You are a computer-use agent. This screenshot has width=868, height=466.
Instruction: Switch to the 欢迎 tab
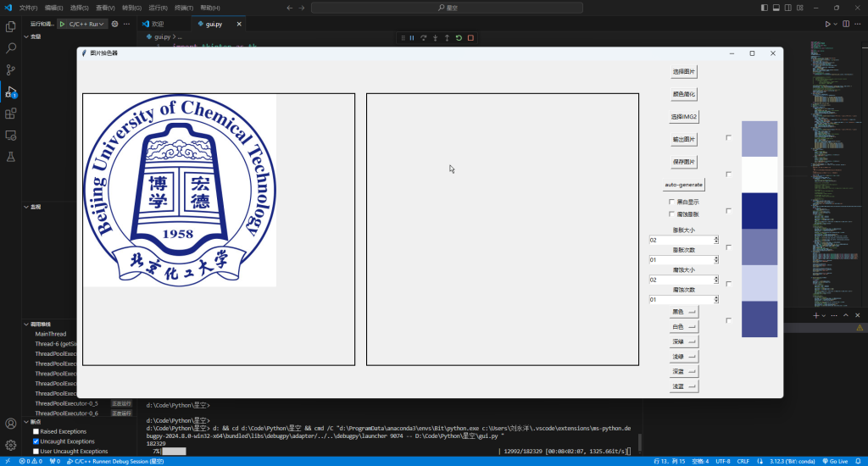pyautogui.click(x=153, y=25)
